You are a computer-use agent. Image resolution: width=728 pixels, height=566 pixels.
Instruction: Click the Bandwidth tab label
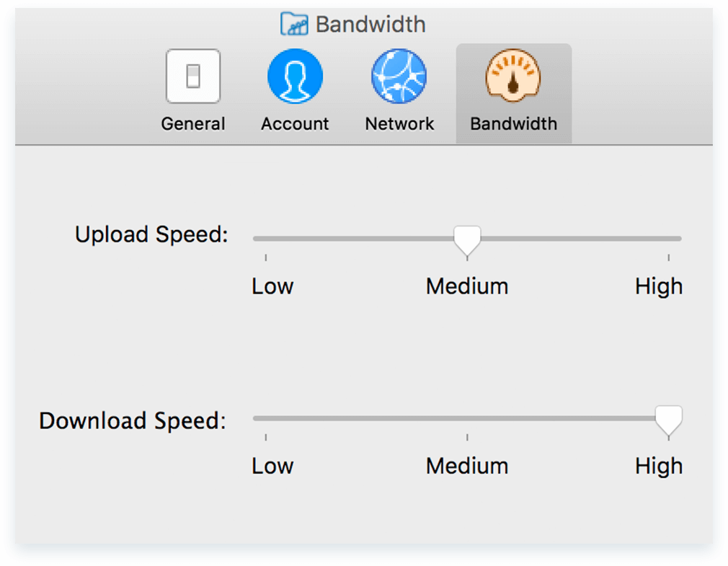point(513,124)
